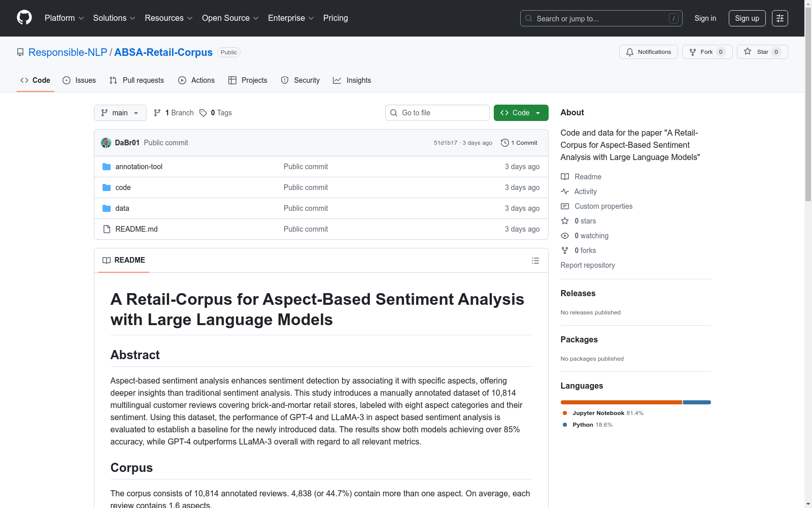Open the main branch dropdown

point(120,113)
